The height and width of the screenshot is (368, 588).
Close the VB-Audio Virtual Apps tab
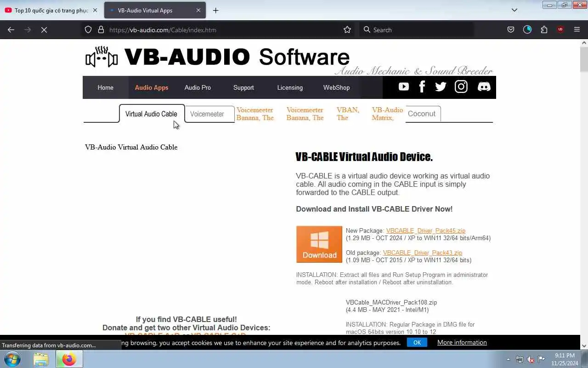point(198,10)
